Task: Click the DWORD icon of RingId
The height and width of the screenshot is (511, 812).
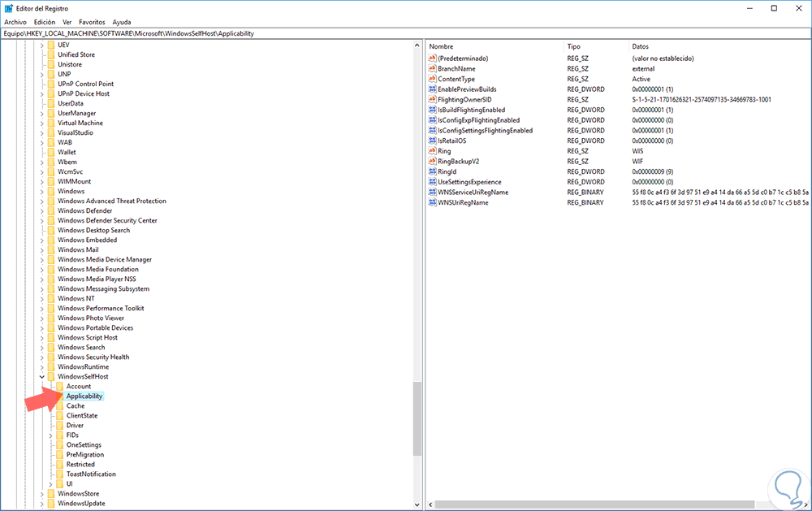Action: pos(433,171)
